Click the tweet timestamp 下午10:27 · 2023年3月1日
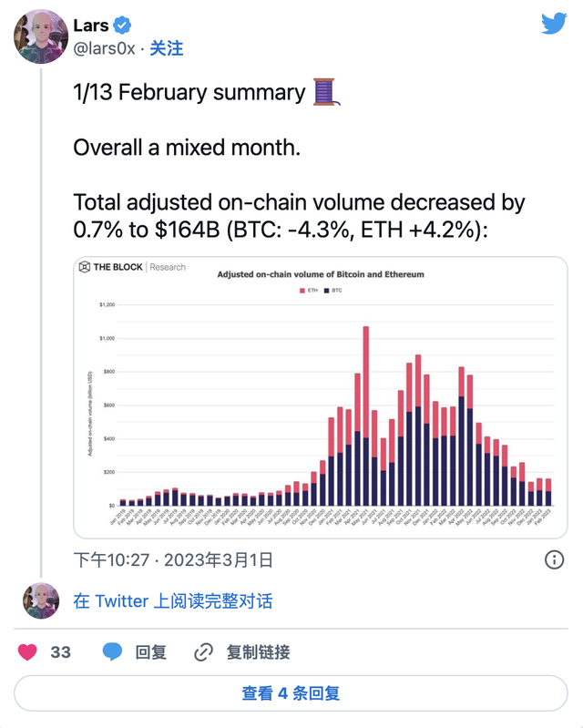Viewport: 583px width, 728px height. (173, 559)
